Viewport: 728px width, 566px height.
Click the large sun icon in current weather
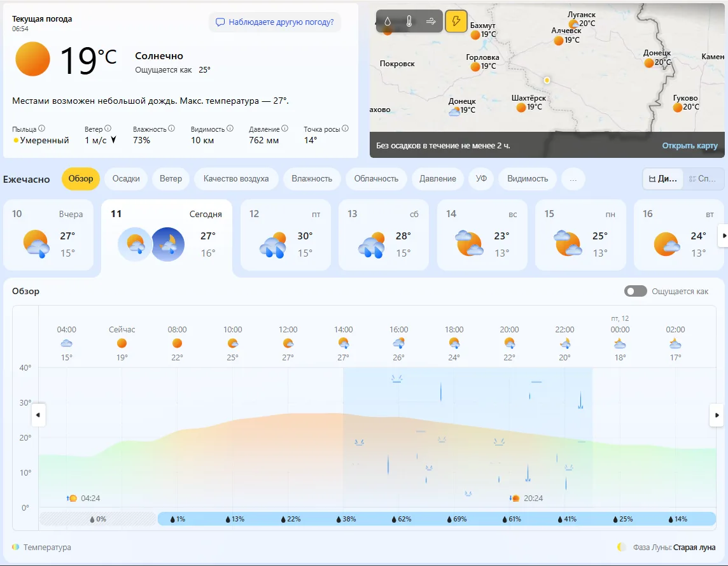pyautogui.click(x=32, y=59)
